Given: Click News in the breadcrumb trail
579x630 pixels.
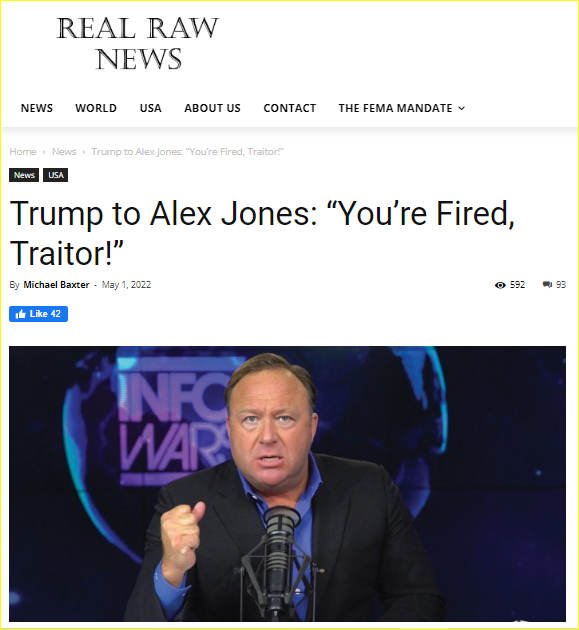Looking at the screenshot, I should pos(64,152).
